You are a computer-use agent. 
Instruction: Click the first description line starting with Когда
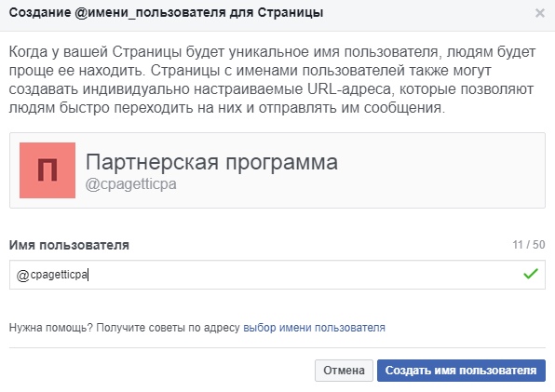pyautogui.click(x=272, y=52)
